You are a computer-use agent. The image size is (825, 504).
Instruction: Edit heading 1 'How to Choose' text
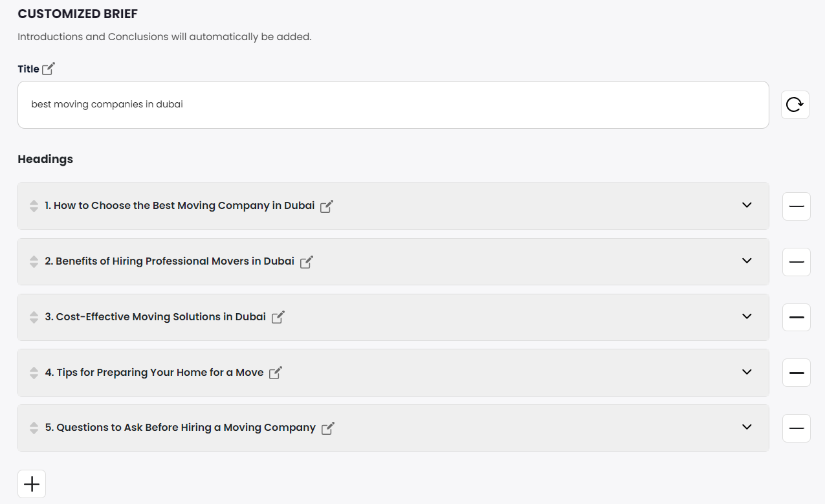tap(327, 206)
